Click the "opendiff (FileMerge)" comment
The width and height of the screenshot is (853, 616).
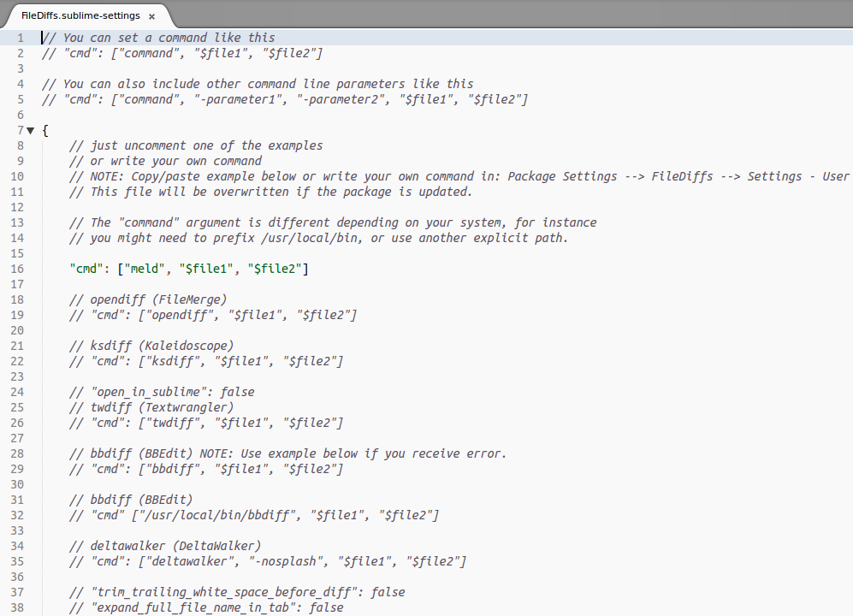[148, 299]
